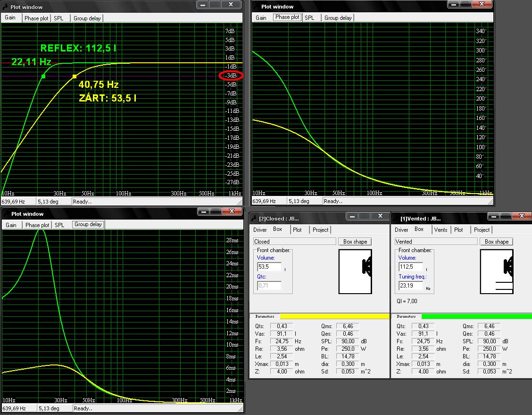The width and height of the screenshot is (532, 415).
Task: Minimize the [1]Vented project window
Action: [494, 216]
